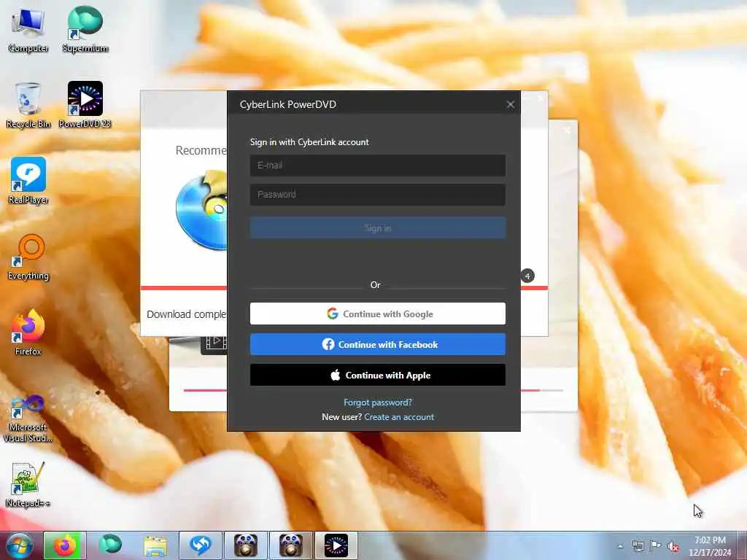Follow the Create an account link
This screenshot has height=560, width=747.
pyautogui.click(x=399, y=417)
